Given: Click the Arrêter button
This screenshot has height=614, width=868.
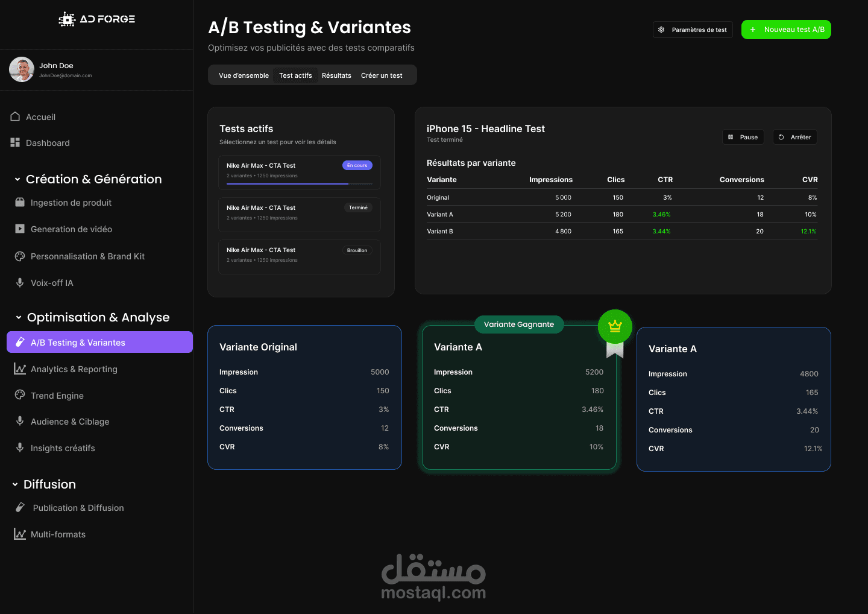Looking at the screenshot, I should [x=794, y=137].
